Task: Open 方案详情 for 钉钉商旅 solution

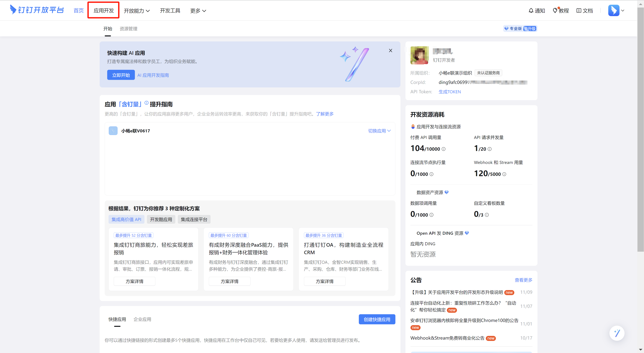Action: 135,281
